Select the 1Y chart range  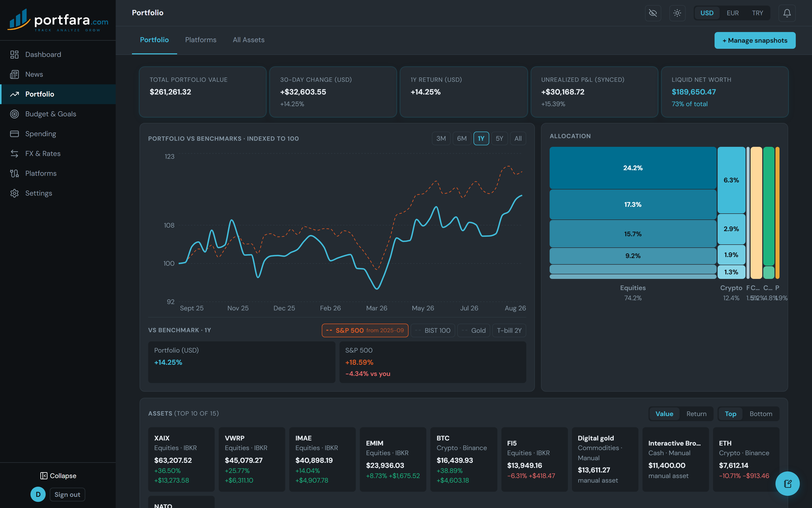481,138
